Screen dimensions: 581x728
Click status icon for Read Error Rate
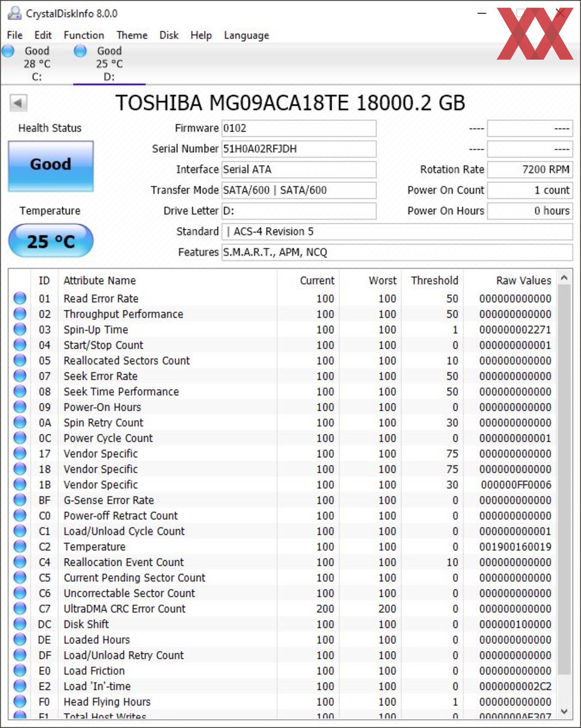click(20, 298)
